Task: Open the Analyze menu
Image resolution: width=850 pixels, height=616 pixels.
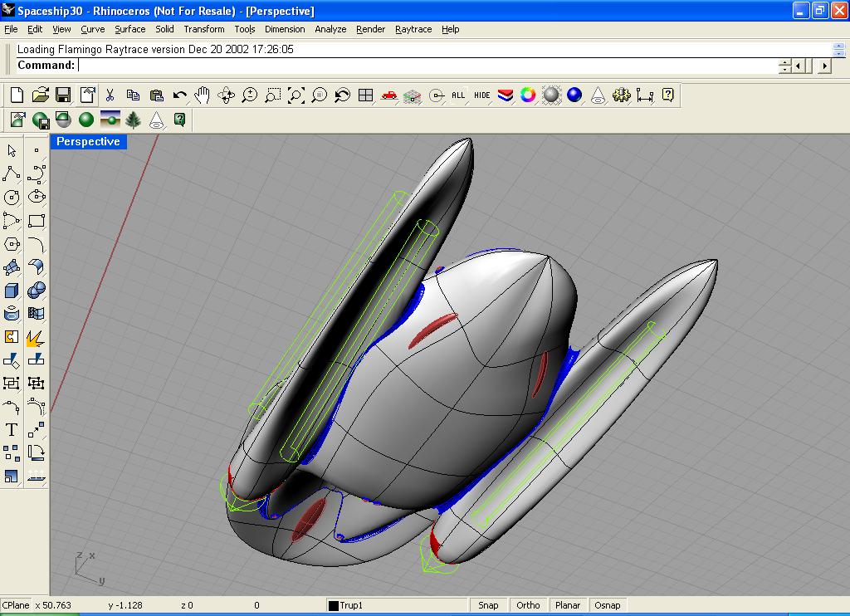Action: click(x=330, y=29)
